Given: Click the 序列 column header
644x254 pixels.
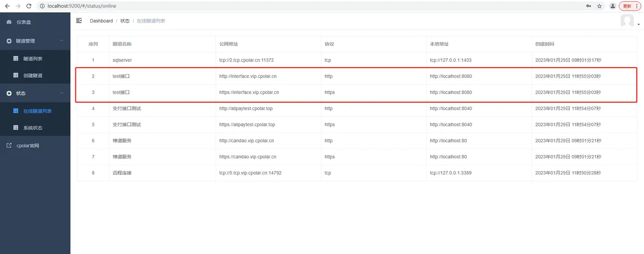Looking at the screenshot, I should (x=93, y=44).
